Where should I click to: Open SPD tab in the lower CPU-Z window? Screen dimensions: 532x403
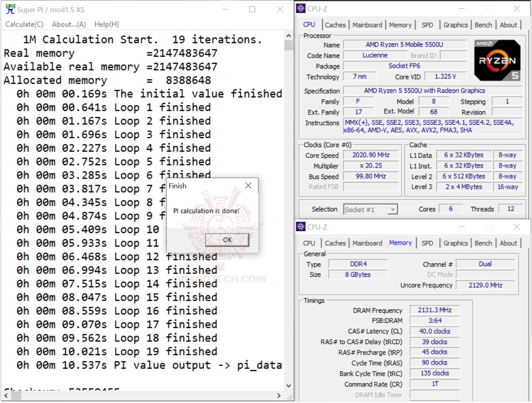[427, 243]
